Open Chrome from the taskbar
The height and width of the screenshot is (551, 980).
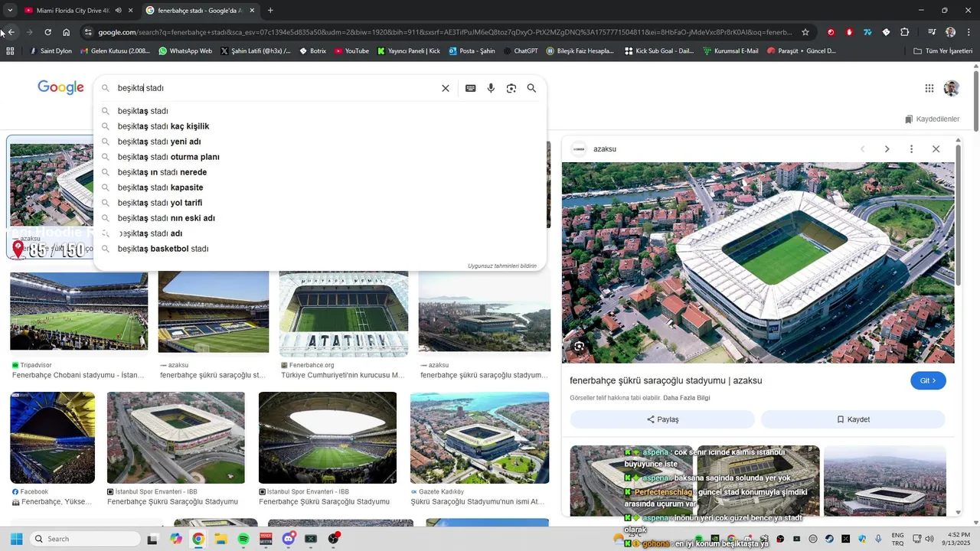tap(198, 539)
